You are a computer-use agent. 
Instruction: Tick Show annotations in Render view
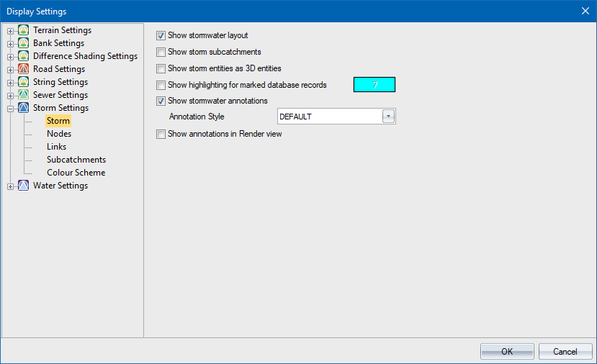coord(161,134)
